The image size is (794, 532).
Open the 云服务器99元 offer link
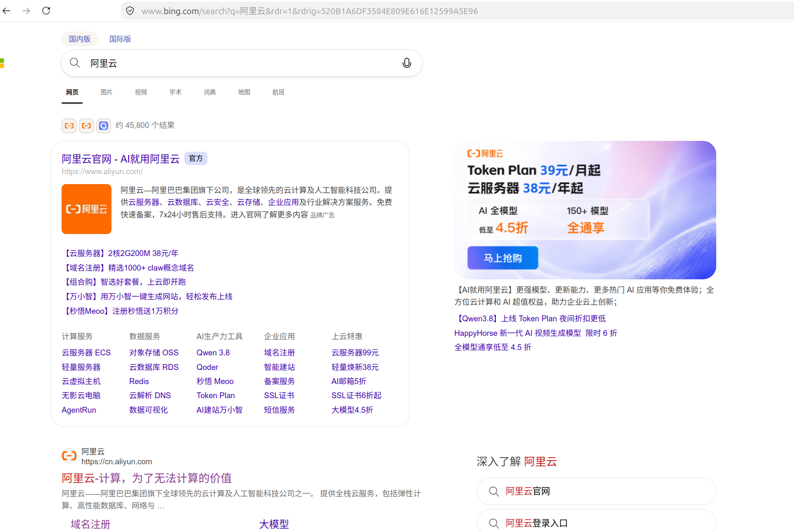click(x=355, y=353)
